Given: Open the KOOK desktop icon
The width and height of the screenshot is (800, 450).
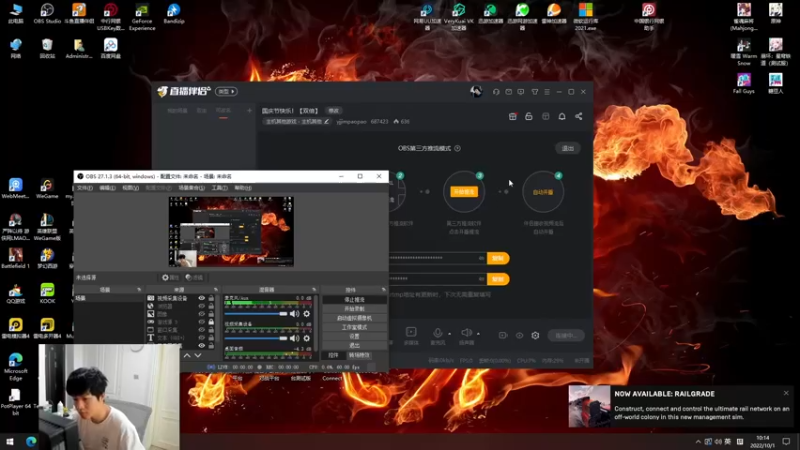Looking at the screenshot, I should pyautogui.click(x=47, y=293).
